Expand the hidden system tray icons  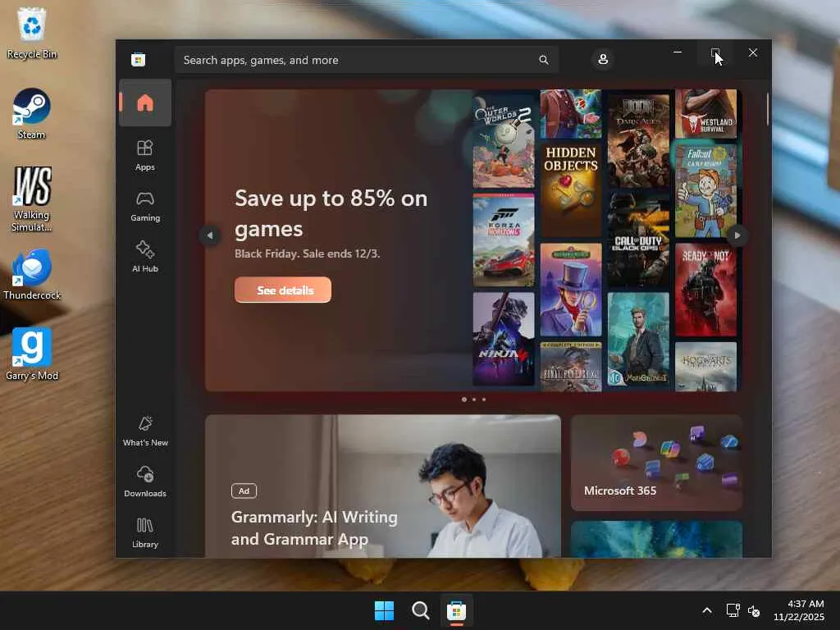tap(707, 610)
